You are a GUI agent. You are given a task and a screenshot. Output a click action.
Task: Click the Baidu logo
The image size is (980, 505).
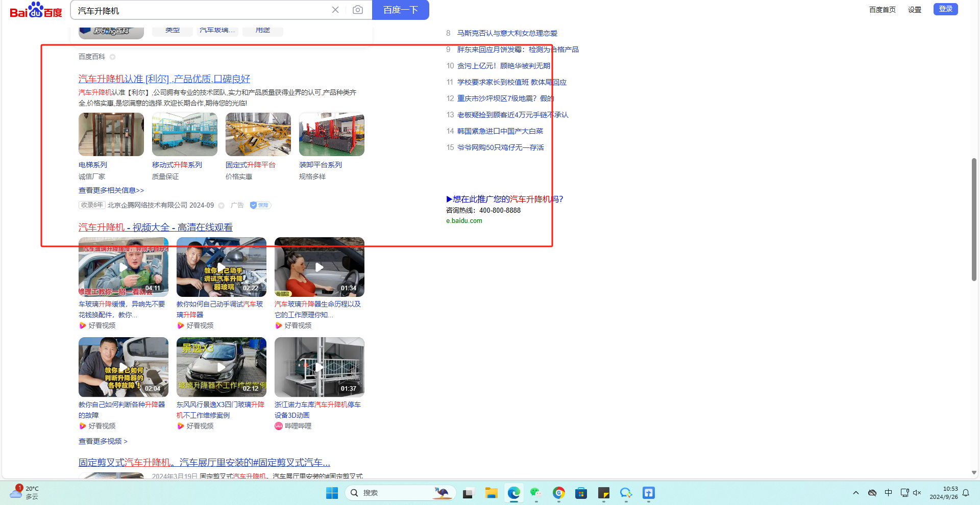pyautogui.click(x=36, y=10)
